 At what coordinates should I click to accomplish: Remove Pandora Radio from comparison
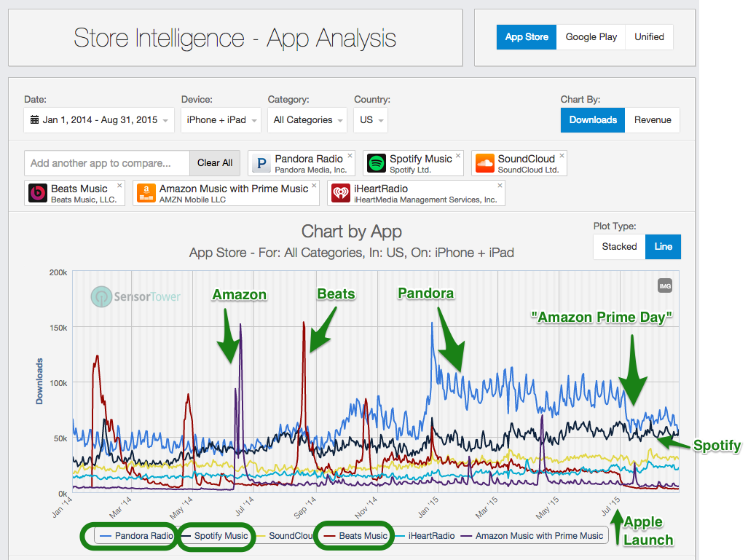[x=350, y=156]
